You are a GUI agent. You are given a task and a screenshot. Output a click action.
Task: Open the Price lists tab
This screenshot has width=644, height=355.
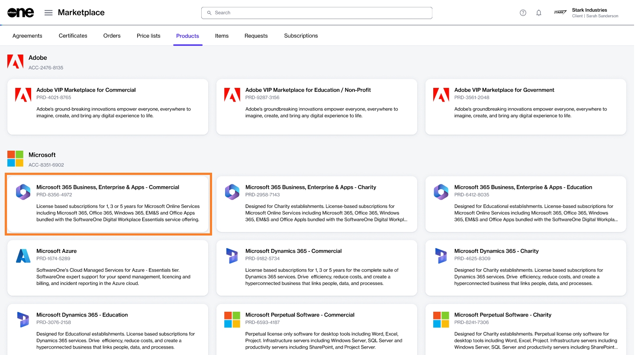148,36
